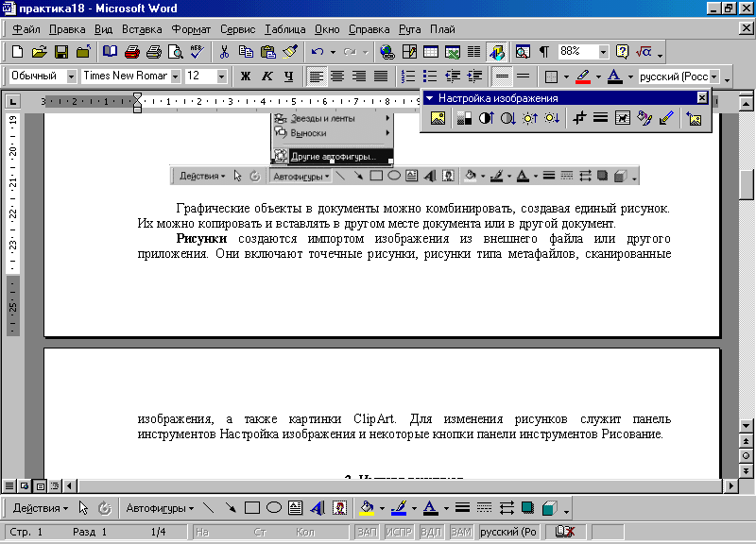The width and height of the screenshot is (756, 544).
Task: Draw a line with the bottom Line tool
Action: point(208,508)
